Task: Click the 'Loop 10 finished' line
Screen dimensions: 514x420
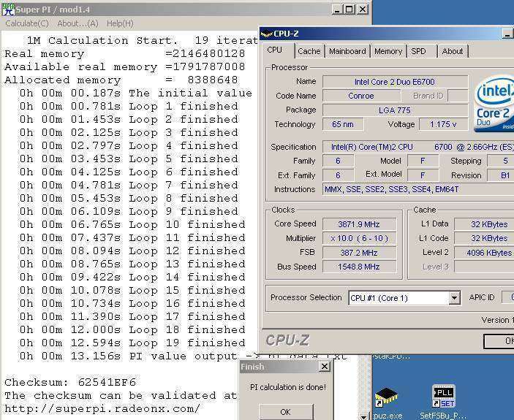Action: pyautogui.click(x=132, y=224)
